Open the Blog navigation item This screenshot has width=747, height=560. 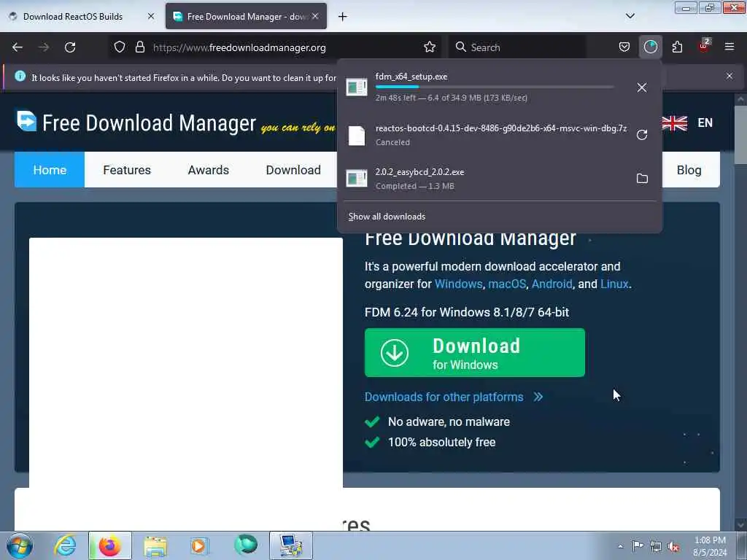(x=689, y=170)
